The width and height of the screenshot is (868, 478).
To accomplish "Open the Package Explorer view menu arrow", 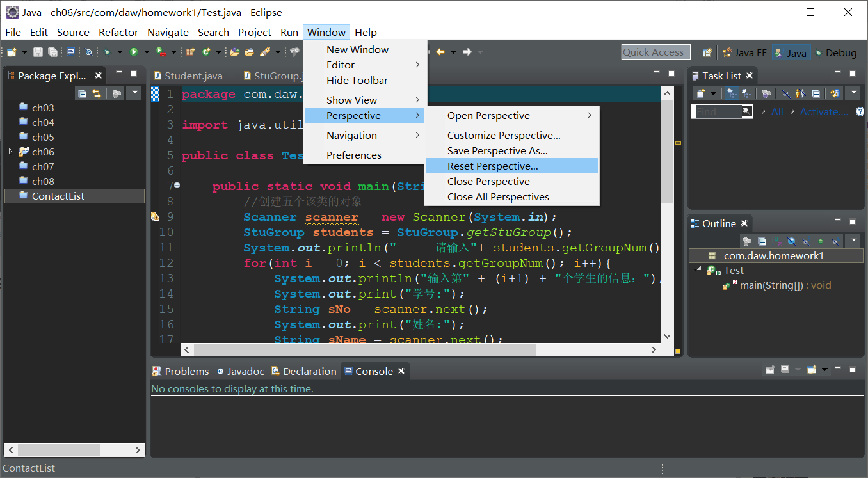I will pos(133,93).
